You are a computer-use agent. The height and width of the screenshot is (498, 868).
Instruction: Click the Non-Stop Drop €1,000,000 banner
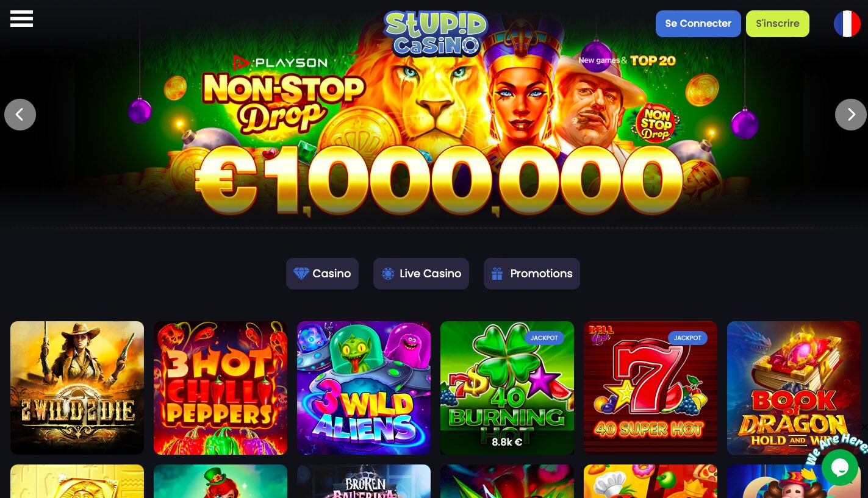coord(434,122)
